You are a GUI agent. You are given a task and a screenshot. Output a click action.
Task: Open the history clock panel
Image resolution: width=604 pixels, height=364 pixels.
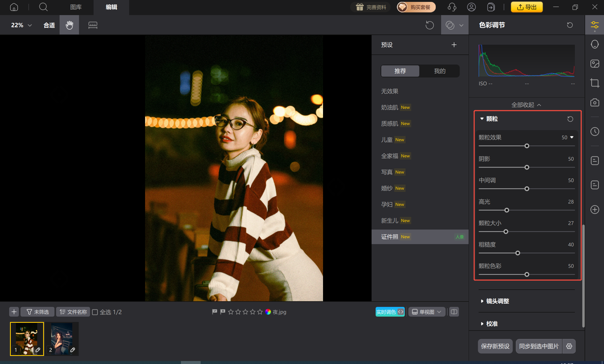pos(595,132)
